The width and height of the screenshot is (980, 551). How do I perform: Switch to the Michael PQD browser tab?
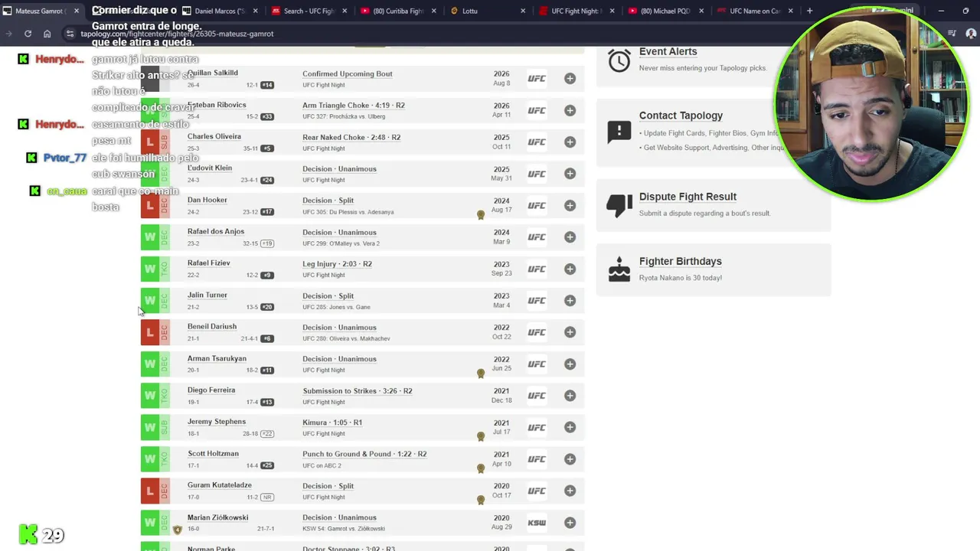point(665,11)
